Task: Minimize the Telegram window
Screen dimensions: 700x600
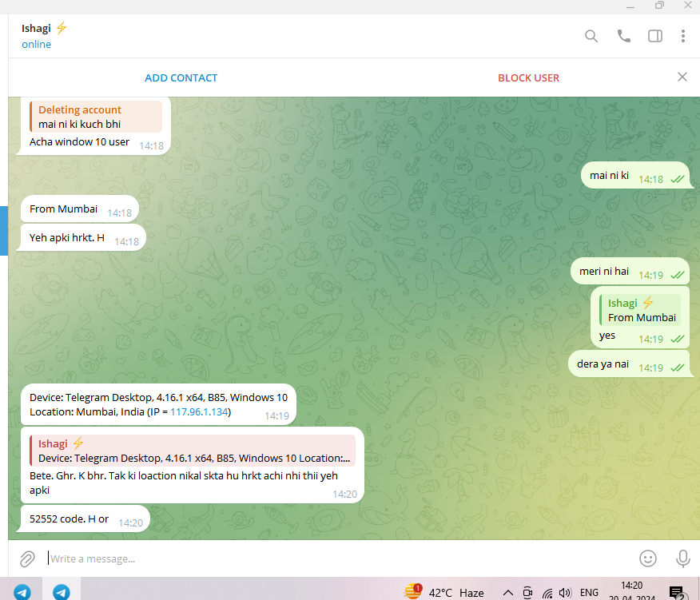Action: (630, 6)
